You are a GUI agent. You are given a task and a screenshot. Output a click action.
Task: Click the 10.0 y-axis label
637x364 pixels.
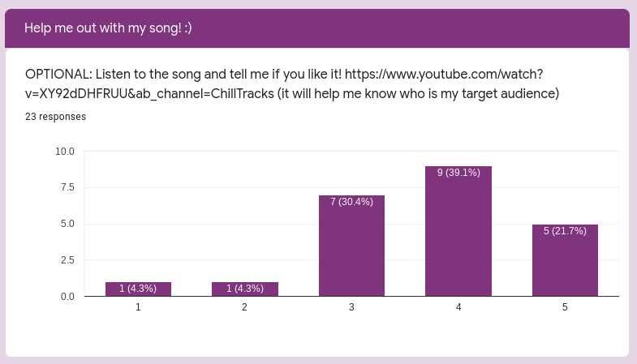click(x=65, y=152)
